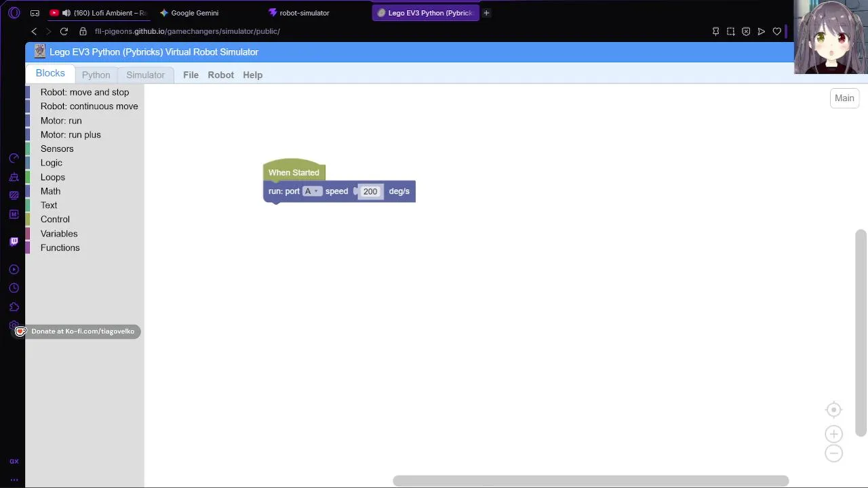This screenshot has width=868, height=488.
Task: Switch to the Google Gemini tab
Action: click(x=195, y=13)
